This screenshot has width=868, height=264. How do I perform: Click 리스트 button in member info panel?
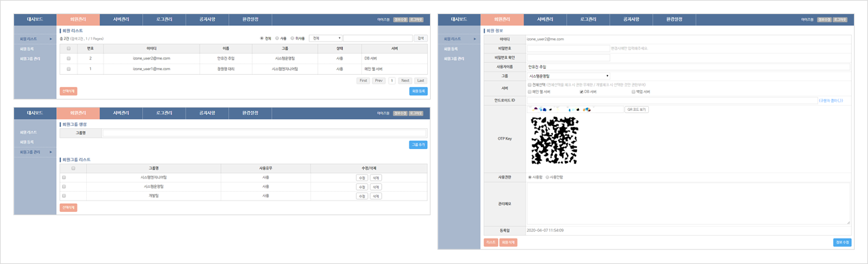coord(491,243)
